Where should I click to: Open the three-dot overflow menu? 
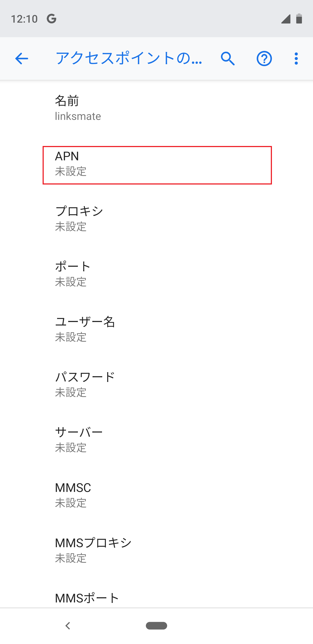point(296,59)
